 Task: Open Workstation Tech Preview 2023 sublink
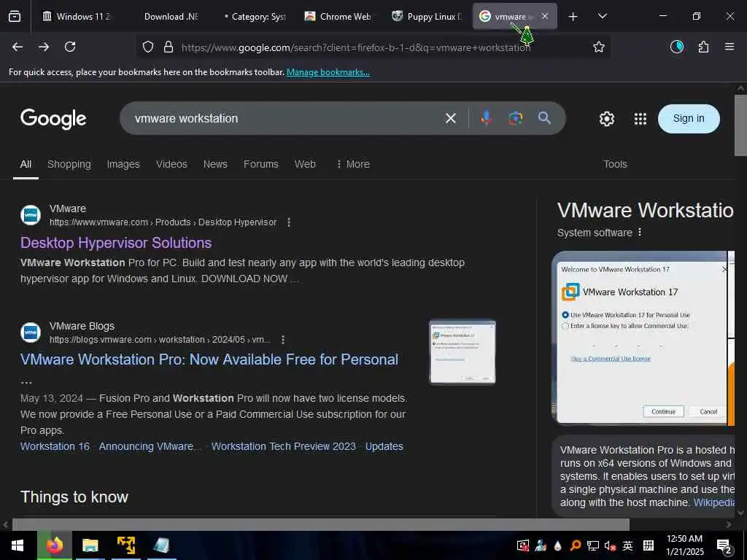pyautogui.click(x=284, y=446)
